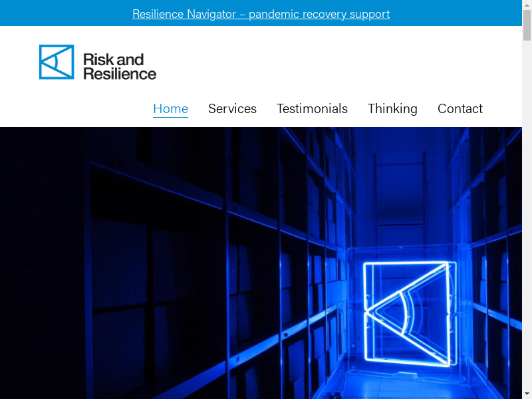The height and width of the screenshot is (399, 532).
Task: Select Thinking in the navigation
Action: coord(392,108)
